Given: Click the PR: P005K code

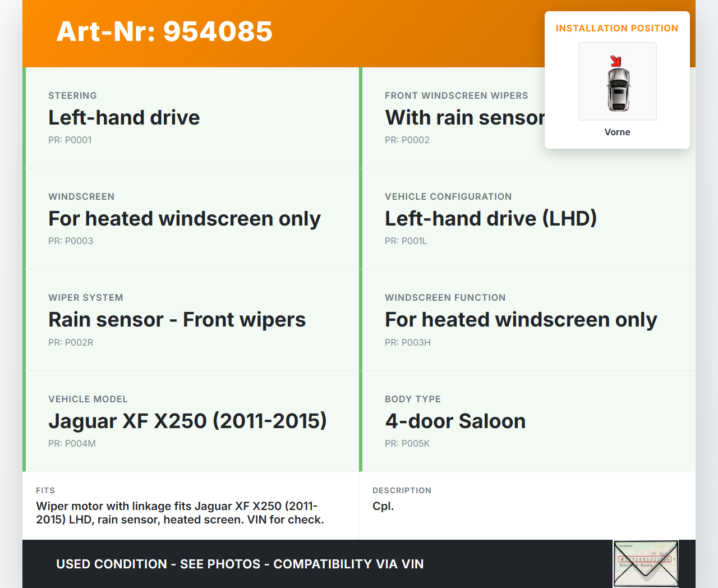Looking at the screenshot, I should pos(407,444).
